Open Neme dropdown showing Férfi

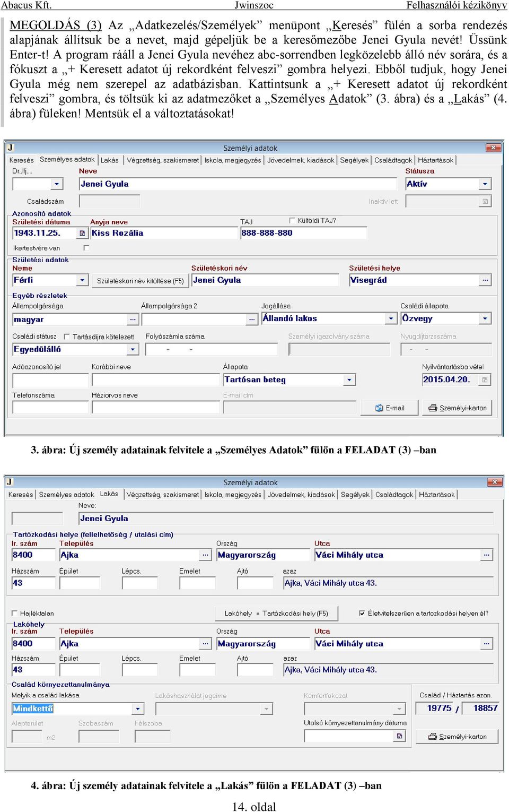82,280
